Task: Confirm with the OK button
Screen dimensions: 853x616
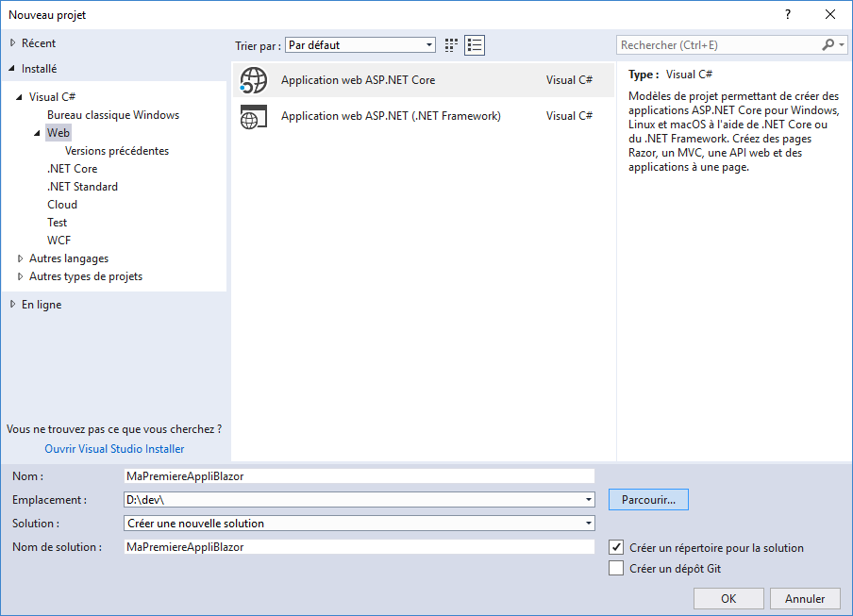Action: (x=728, y=599)
